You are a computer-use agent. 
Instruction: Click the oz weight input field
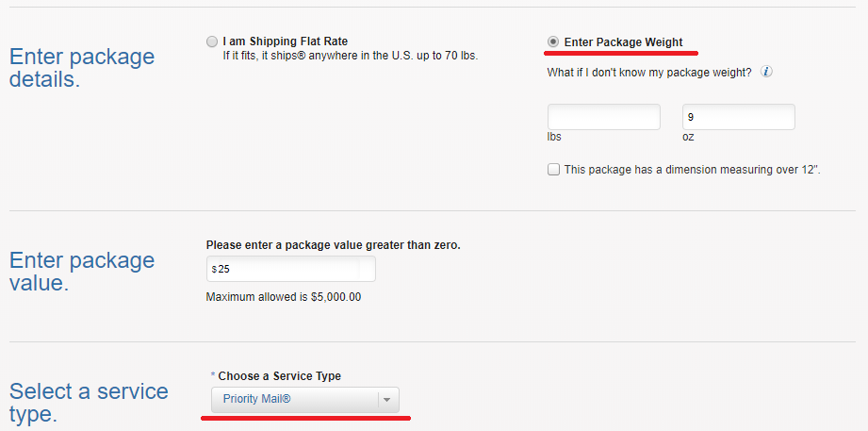coord(738,117)
